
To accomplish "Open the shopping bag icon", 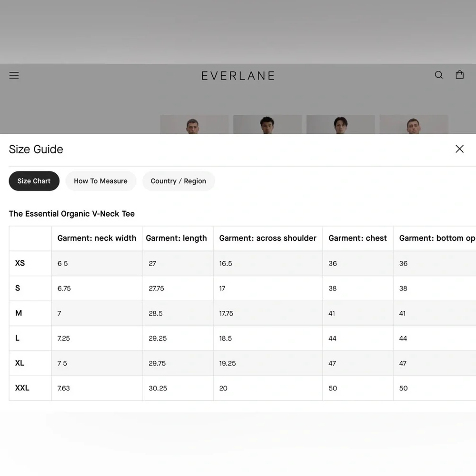I will [x=460, y=75].
